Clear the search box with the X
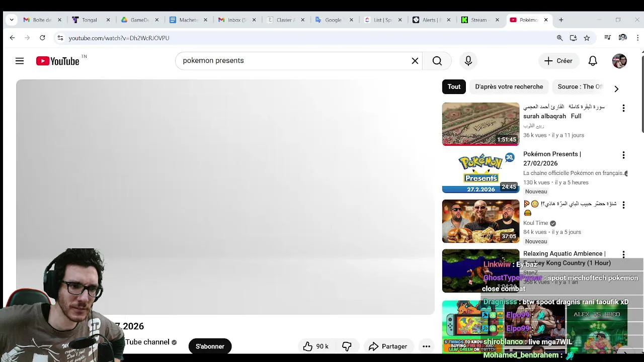The image size is (644, 362). pyautogui.click(x=415, y=61)
